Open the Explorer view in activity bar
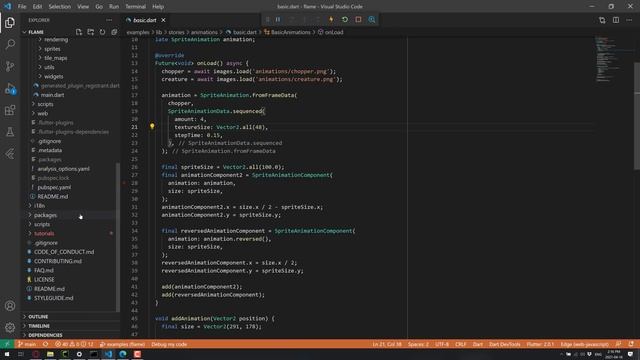 pos(10,22)
